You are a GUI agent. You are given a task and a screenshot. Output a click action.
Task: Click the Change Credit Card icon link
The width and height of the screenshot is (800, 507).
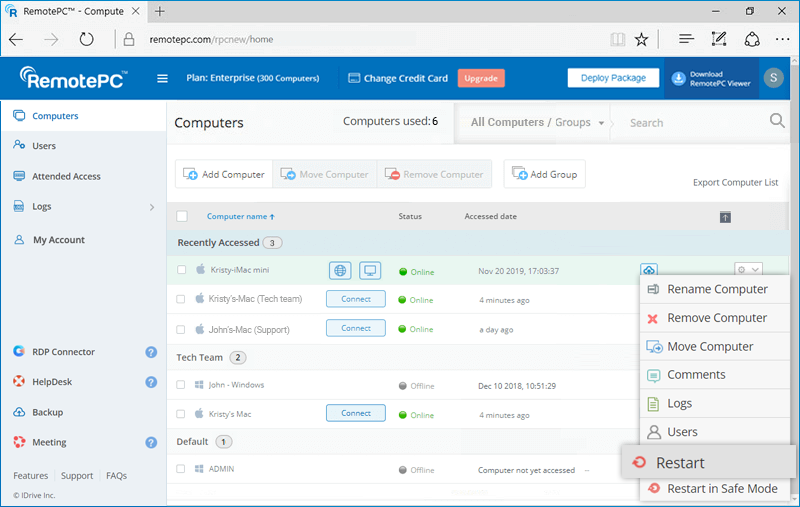[398, 78]
